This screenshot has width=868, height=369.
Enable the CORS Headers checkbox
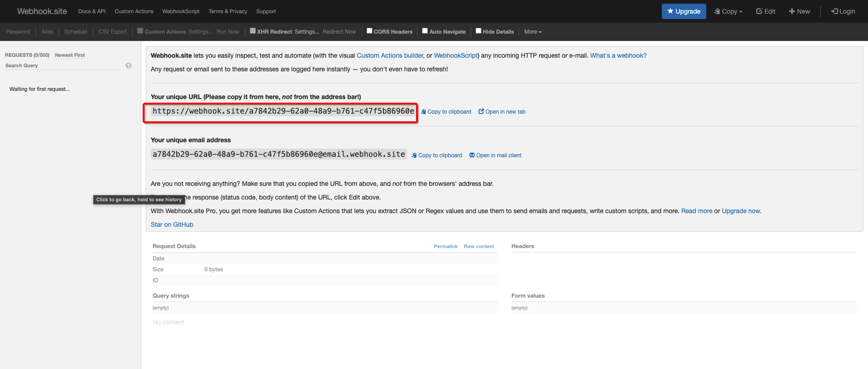[369, 31]
